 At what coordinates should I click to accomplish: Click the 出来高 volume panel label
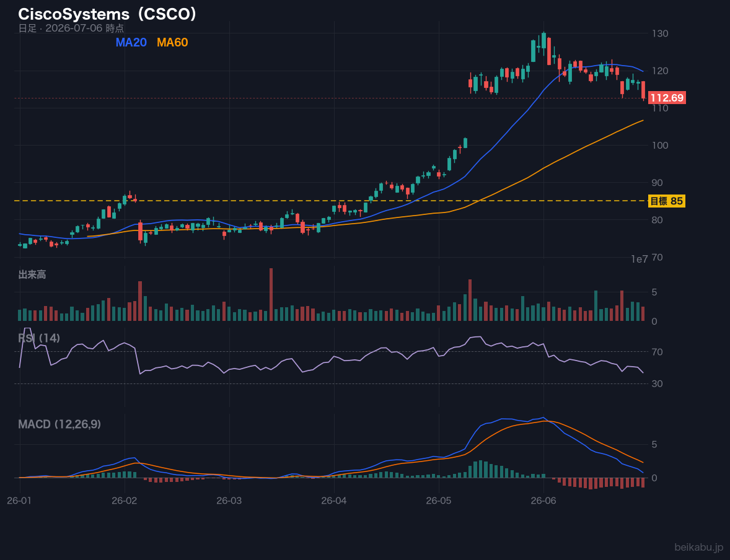32,274
